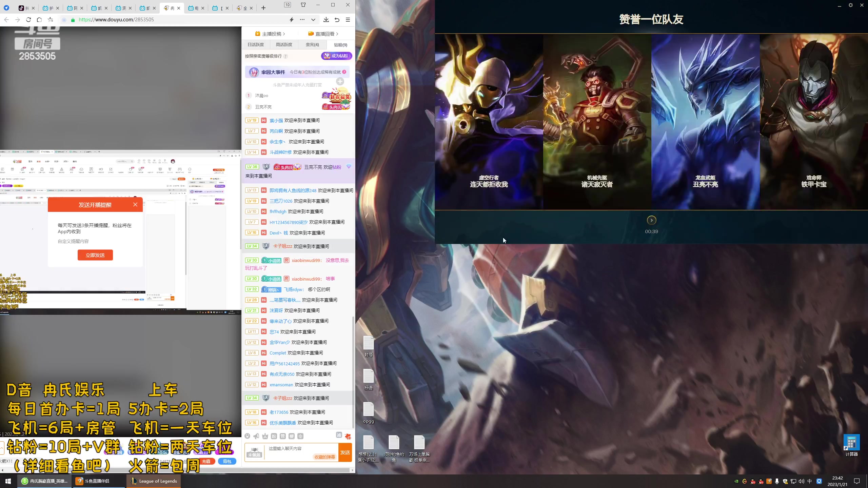This screenshot has height=488, width=868.
Task: Honor teammate 机械先驱 诸天寂灭者
Action: coord(597,122)
